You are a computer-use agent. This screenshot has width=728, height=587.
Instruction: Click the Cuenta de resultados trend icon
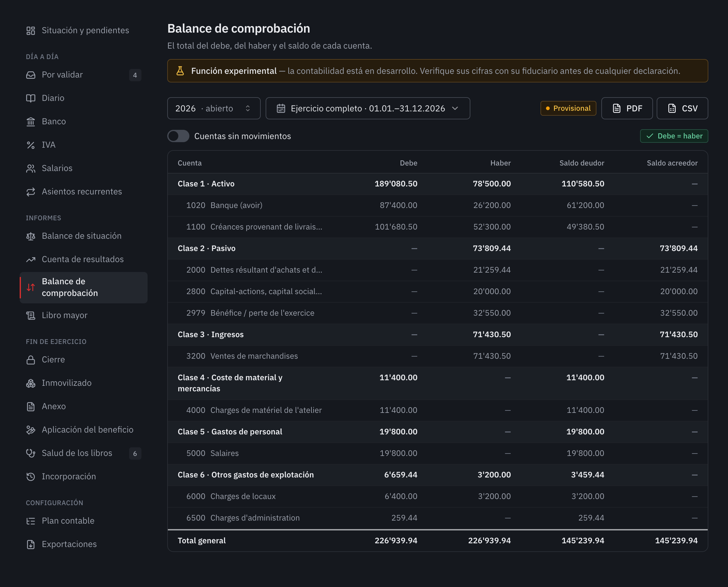coord(31,259)
